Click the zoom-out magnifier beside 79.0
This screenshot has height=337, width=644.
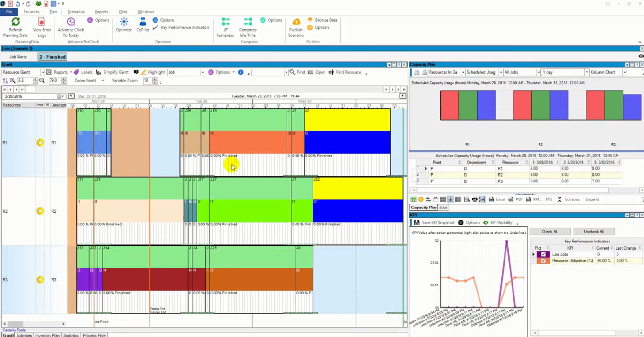pyautogui.click(x=42, y=81)
